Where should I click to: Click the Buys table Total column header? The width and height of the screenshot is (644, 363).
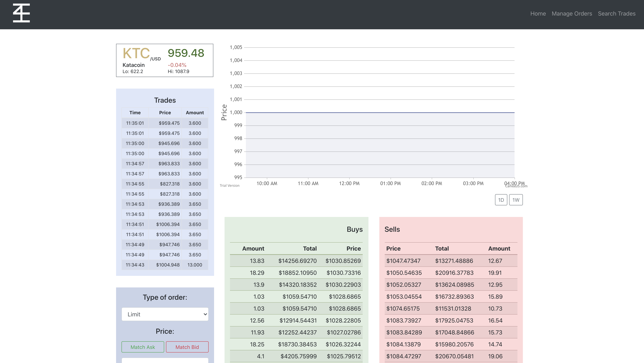(310, 249)
